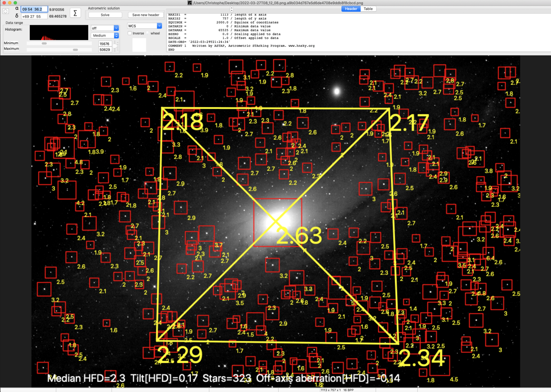The height and width of the screenshot is (392, 551).
Task: Click the header panel resize stepper arrows
Action: (231, 9)
